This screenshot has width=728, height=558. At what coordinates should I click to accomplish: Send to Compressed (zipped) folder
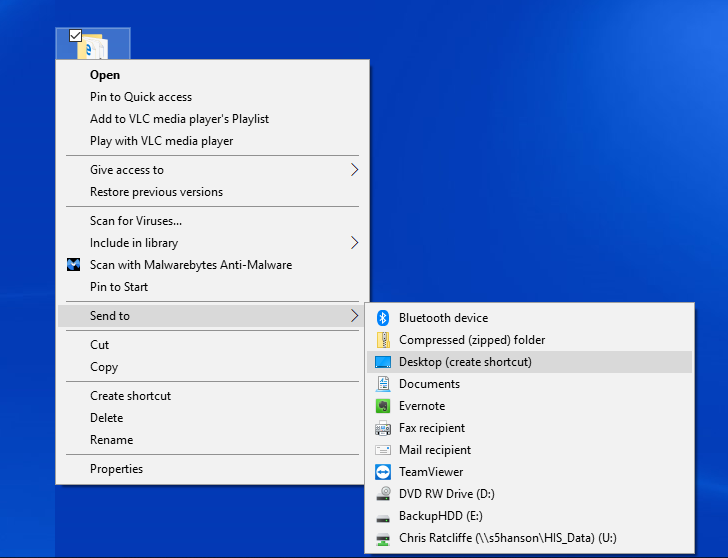coord(530,340)
